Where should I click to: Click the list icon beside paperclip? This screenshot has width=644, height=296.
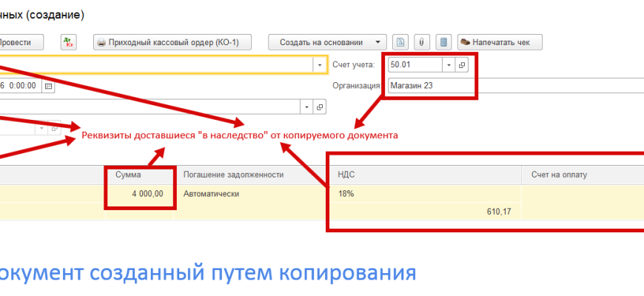coord(443,42)
